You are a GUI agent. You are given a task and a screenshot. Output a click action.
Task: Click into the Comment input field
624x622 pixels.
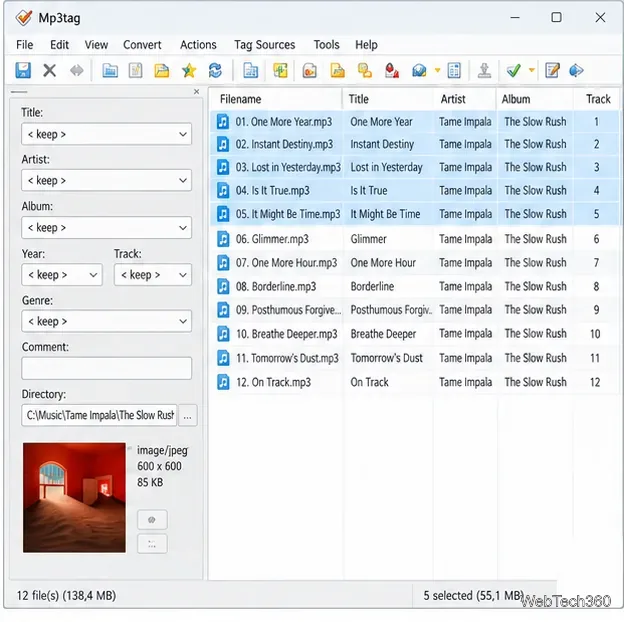pyautogui.click(x=106, y=368)
